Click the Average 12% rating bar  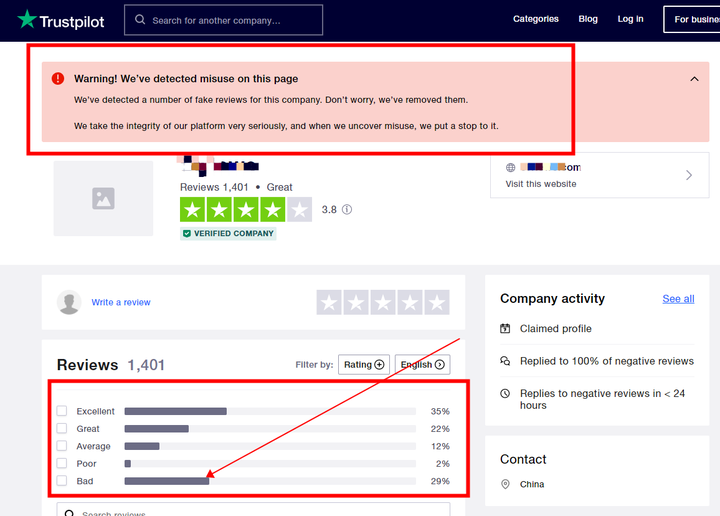tap(270, 446)
